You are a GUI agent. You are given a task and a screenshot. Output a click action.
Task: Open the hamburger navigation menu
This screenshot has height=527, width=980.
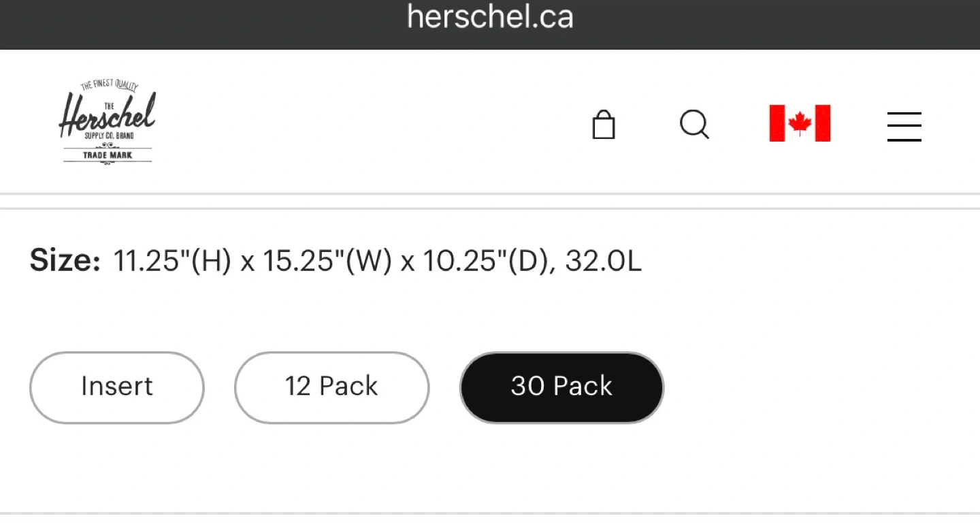point(904,127)
